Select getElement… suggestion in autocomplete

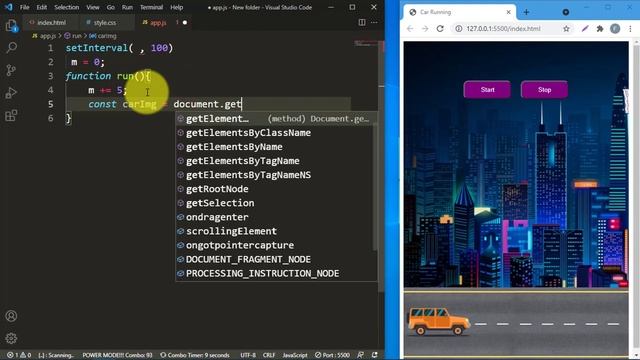[x=276, y=119]
